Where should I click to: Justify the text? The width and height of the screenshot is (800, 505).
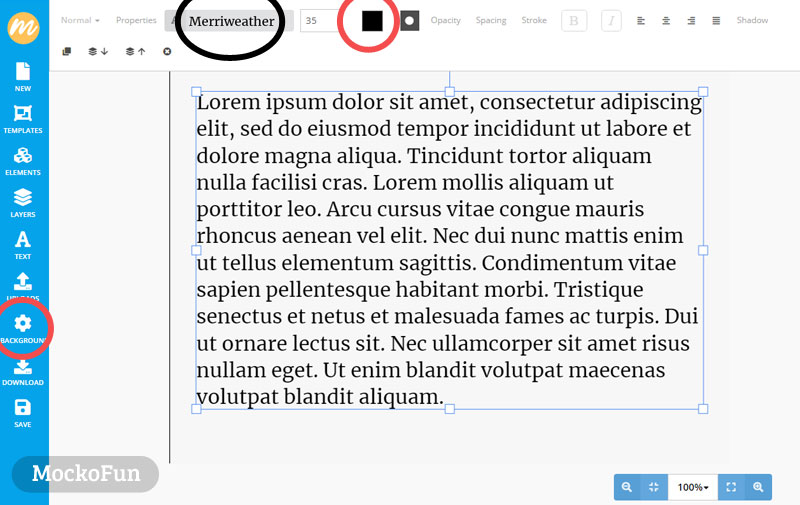pos(716,20)
